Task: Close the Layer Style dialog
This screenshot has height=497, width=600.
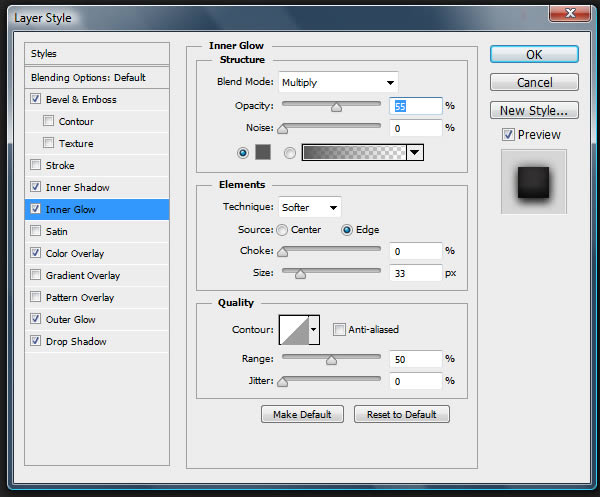Action: pos(570,13)
